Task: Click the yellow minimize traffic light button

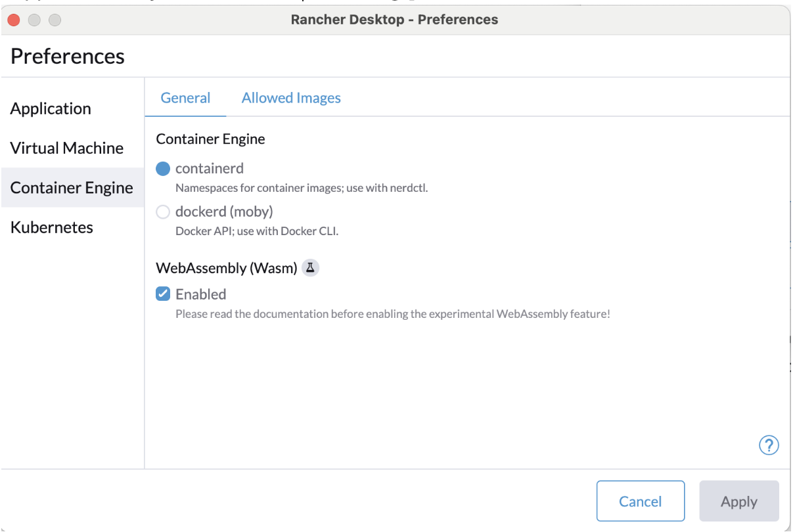Action: coord(34,20)
